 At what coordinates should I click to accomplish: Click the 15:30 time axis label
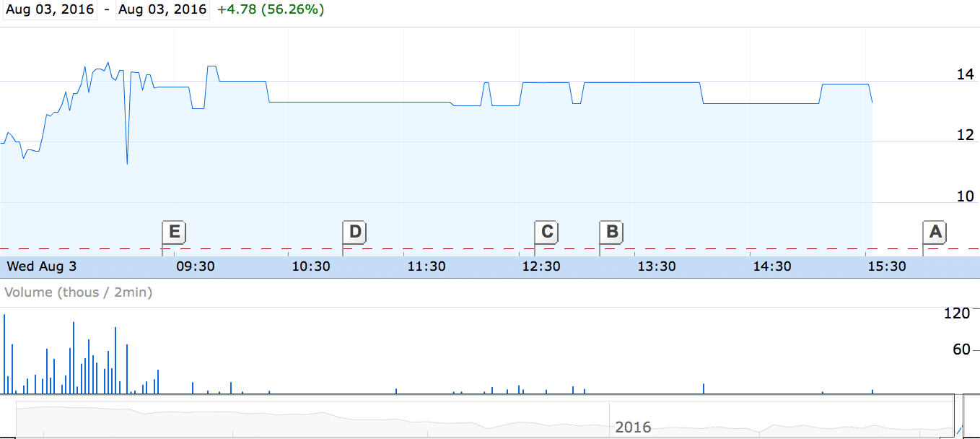(x=887, y=266)
